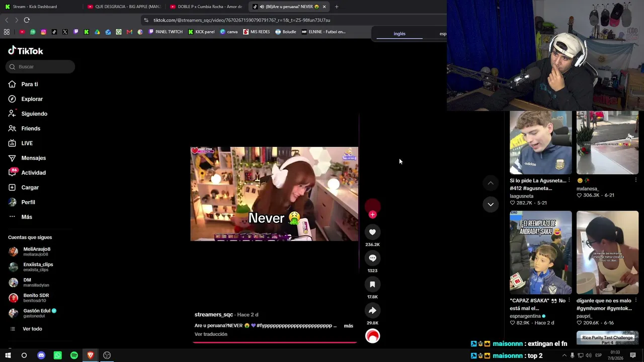The height and width of the screenshot is (362, 644).
Task: Open streamers_sqc profile link
Action: (x=214, y=315)
